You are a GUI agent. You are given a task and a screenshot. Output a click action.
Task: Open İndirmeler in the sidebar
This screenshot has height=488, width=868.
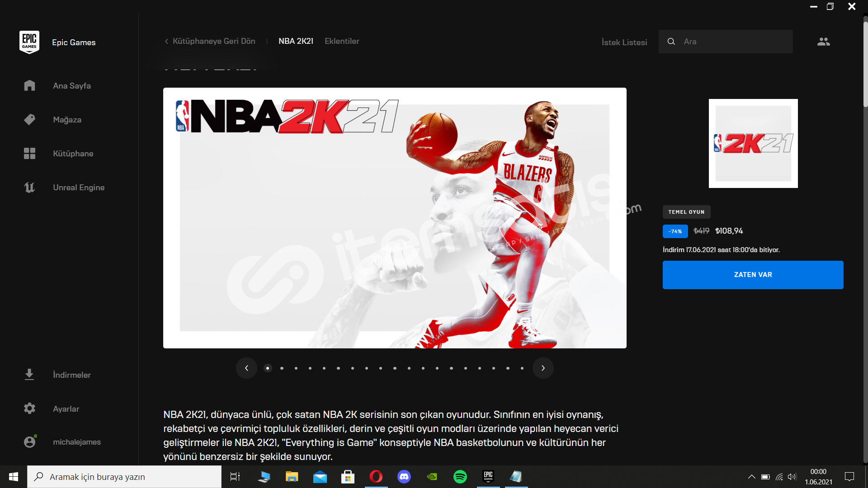click(x=71, y=375)
